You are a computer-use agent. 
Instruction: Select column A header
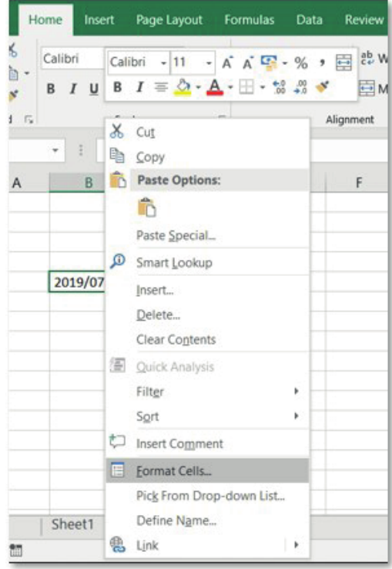[x=29, y=183]
